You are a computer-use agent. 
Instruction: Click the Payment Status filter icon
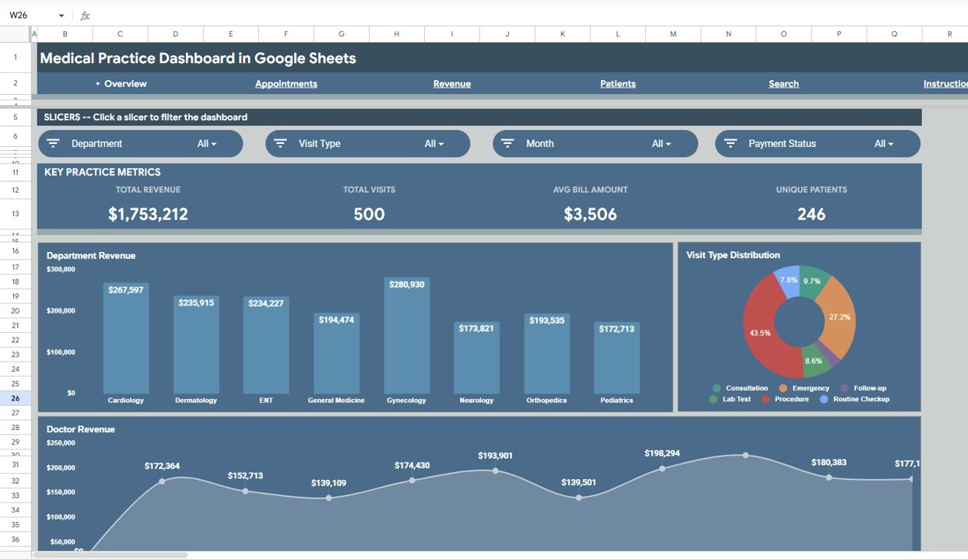point(730,143)
